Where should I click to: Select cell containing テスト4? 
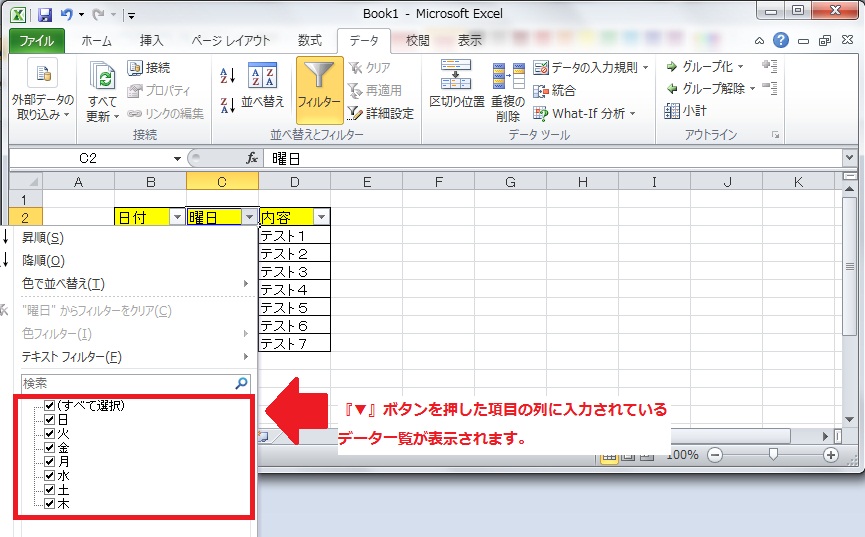[295, 290]
